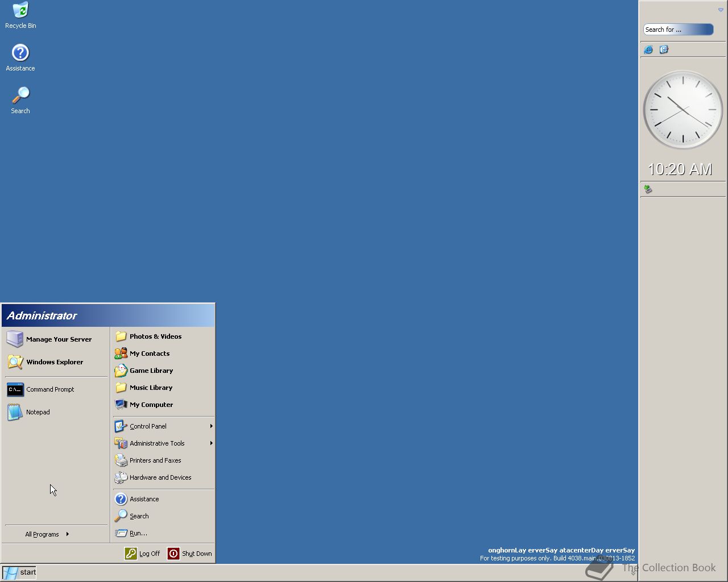Image resolution: width=728 pixels, height=582 pixels.
Task: Select Assistance in the Start menu
Action: (163, 499)
